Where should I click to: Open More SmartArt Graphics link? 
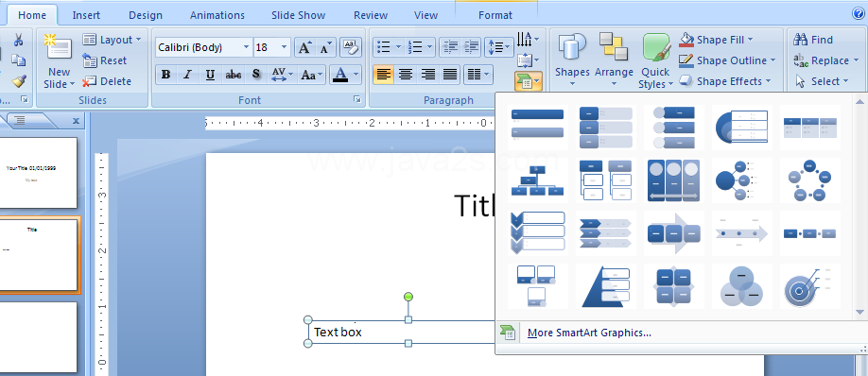[x=589, y=333]
